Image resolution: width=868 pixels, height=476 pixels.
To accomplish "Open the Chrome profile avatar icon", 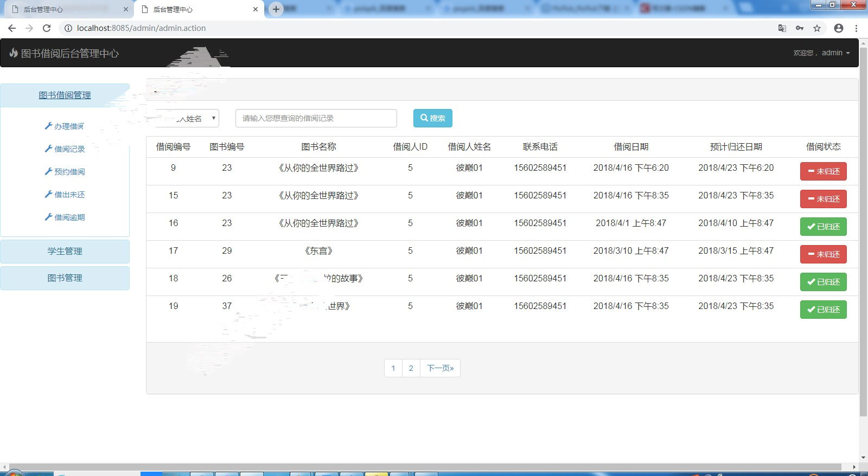I will point(838,28).
